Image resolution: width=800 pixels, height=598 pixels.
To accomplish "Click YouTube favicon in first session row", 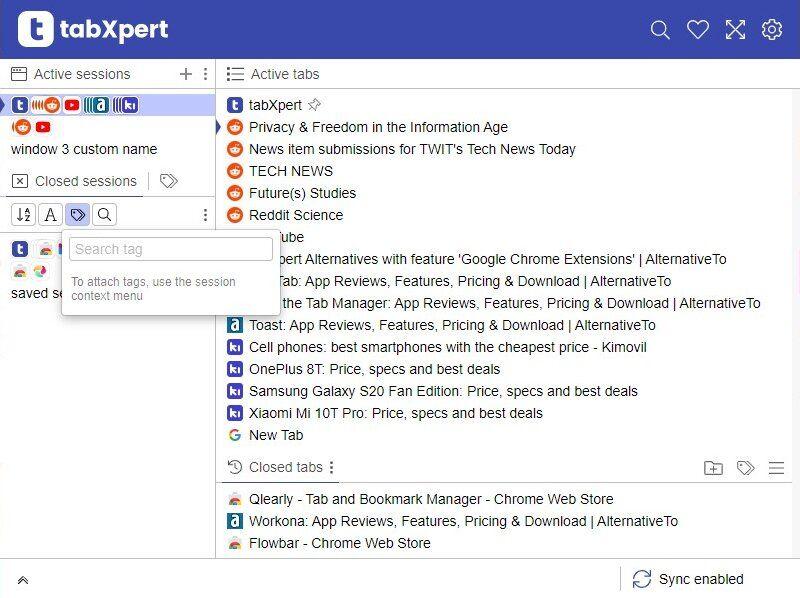I will click(72, 105).
